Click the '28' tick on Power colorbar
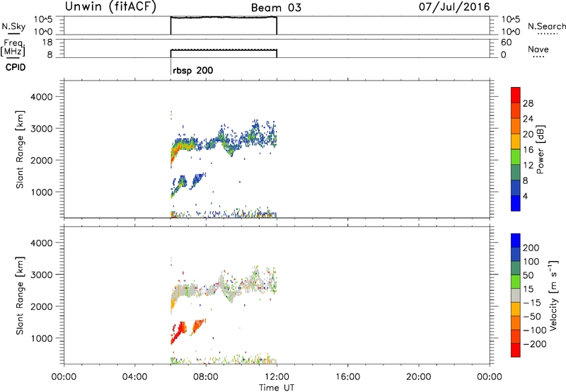 pos(528,103)
